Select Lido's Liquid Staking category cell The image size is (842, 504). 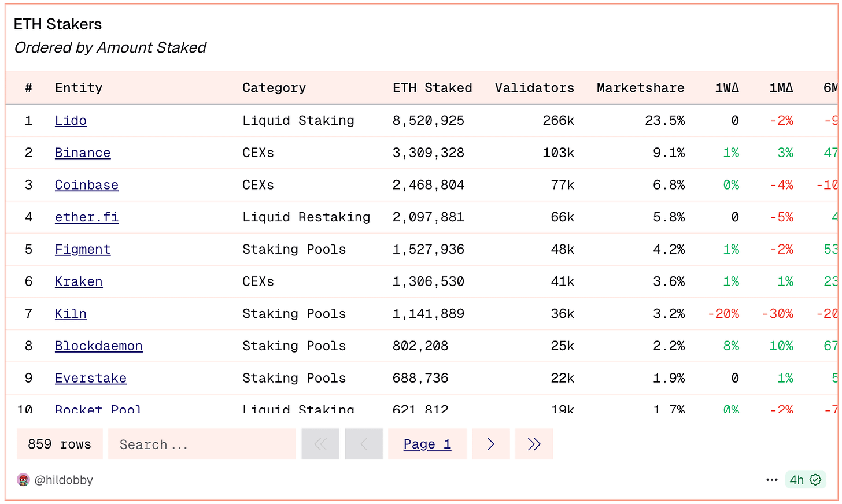pyautogui.click(x=298, y=121)
